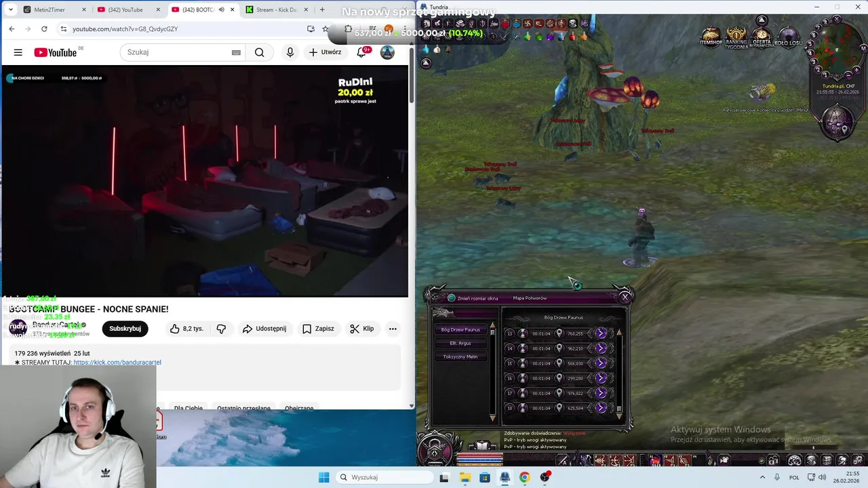Screen dimensions: 868x488
Task: Click location pin in row 13
Action: click(x=559, y=333)
